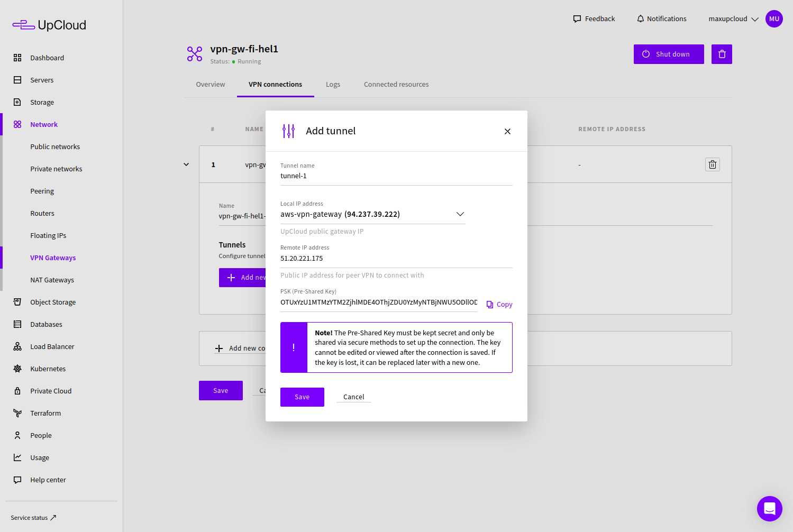This screenshot has height=532, width=793.
Task: Delete connection row 1 via trash icon
Action: 713,164
